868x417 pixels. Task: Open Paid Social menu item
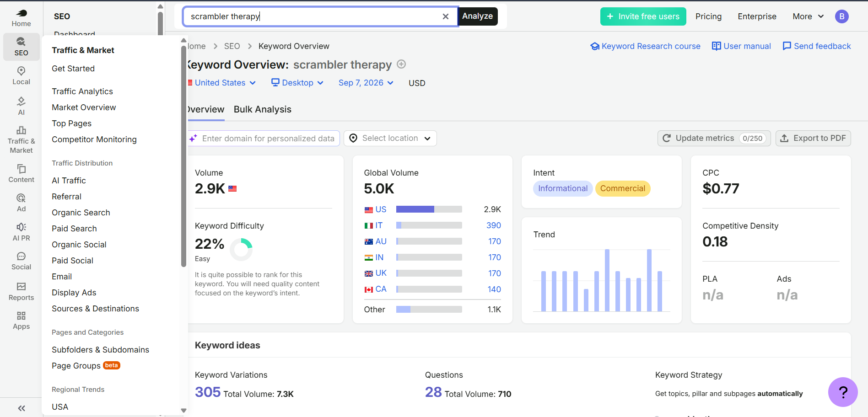(x=72, y=261)
